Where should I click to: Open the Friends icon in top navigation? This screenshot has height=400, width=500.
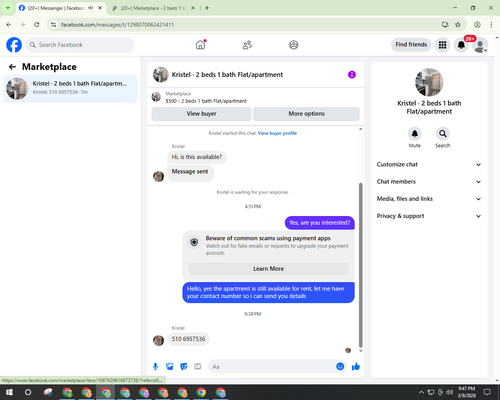tap(247, 45)
